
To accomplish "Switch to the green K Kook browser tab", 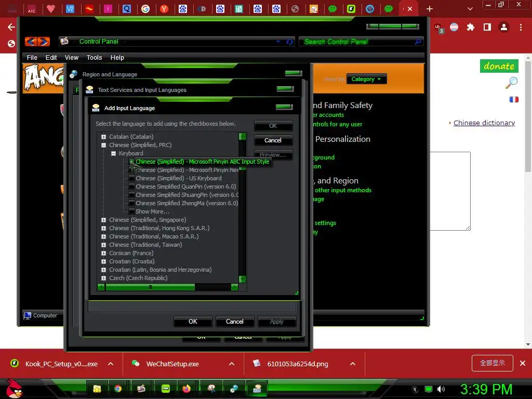I will [x=351, y=9].
